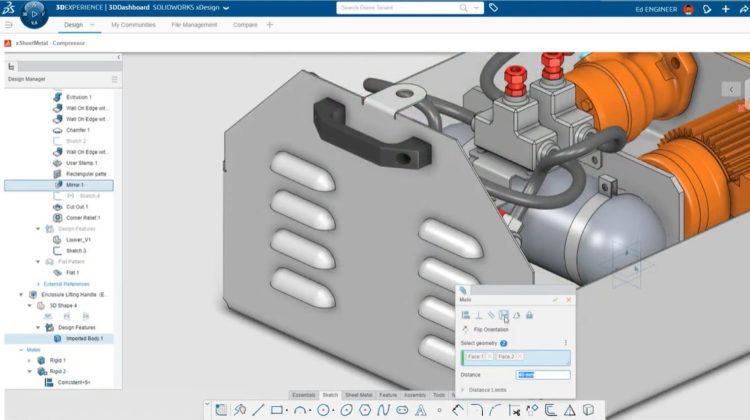Remove Face.2 from selected geometry
Viewport: 750px width, 420px height.
pyautogui.click(x=520, y=356)
